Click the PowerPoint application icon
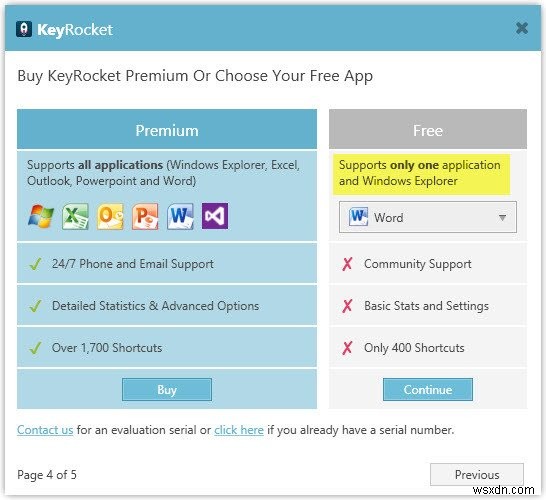Screen dimensions: 546x500 click(x=145, y=216)
